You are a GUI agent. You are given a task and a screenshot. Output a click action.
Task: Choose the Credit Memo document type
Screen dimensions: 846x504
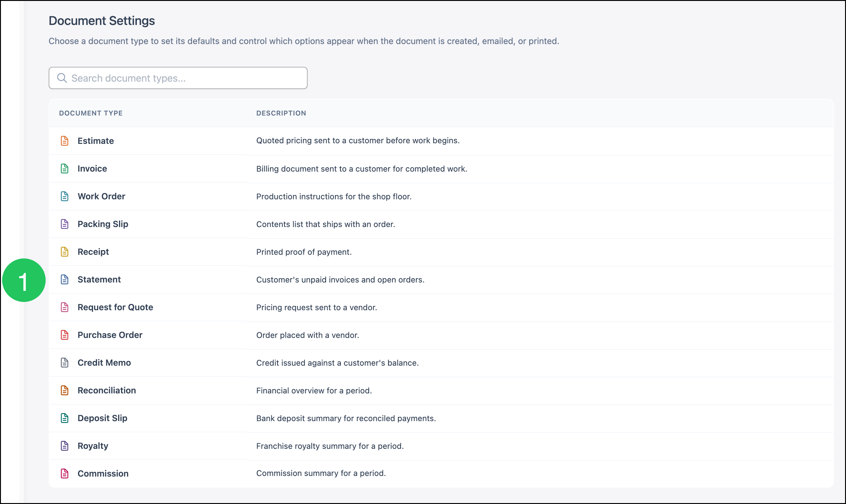coord(104,363)
